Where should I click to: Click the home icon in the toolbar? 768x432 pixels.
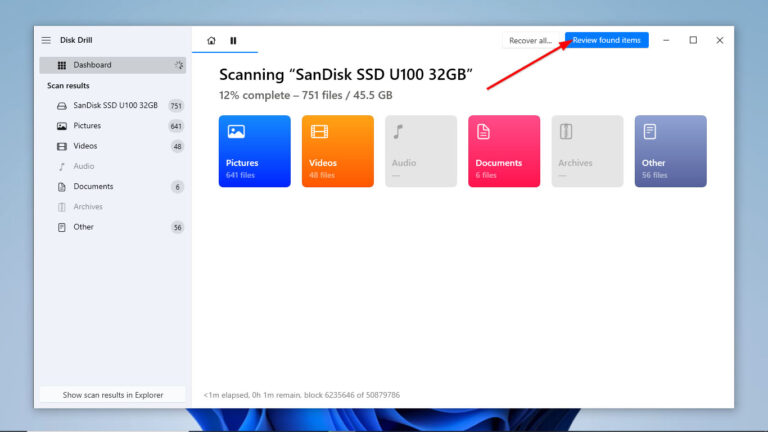pyautogui.click(x=211, y=41)
